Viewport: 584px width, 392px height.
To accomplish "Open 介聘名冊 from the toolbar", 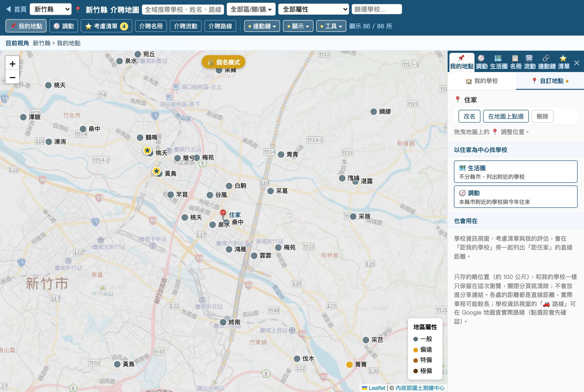I will [x=151, y=26].
